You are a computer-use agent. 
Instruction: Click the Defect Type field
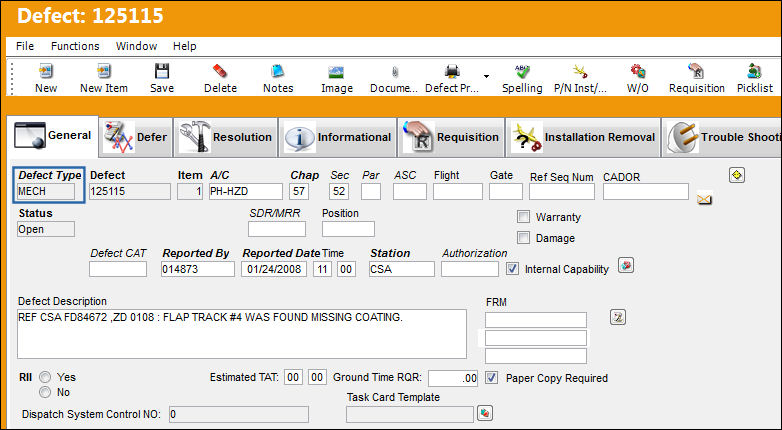point(46,192)
